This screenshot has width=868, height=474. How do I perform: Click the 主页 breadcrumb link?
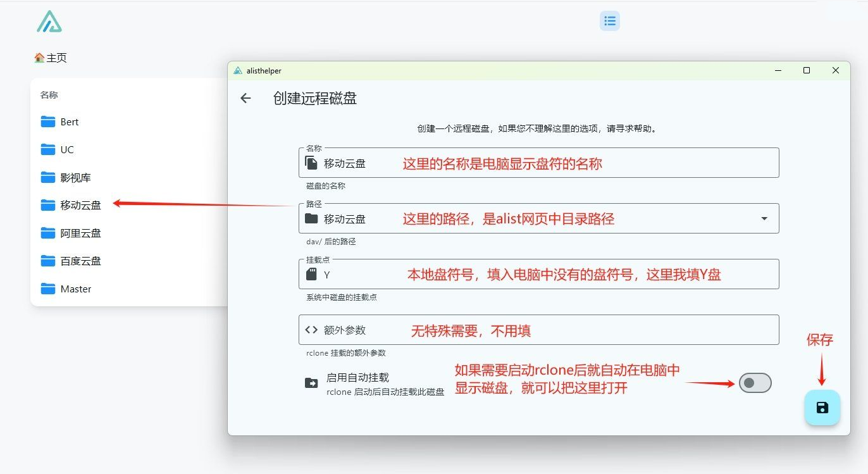(x=56, y=58)
